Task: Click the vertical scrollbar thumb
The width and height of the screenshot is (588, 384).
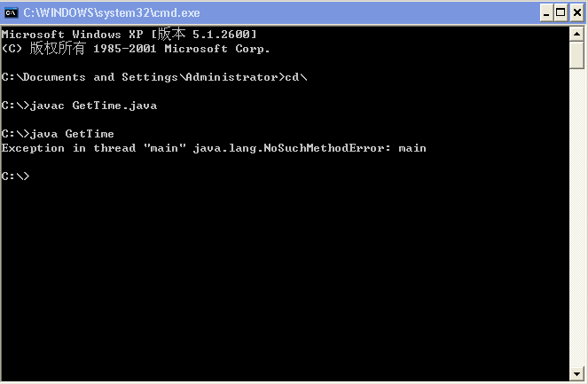Action: 577,53
